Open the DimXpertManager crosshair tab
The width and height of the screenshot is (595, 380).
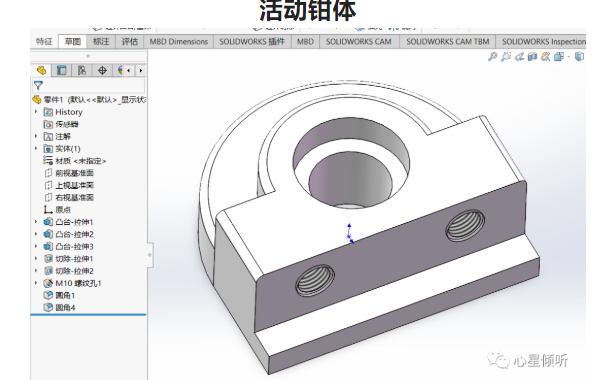(x=102, y=70)
